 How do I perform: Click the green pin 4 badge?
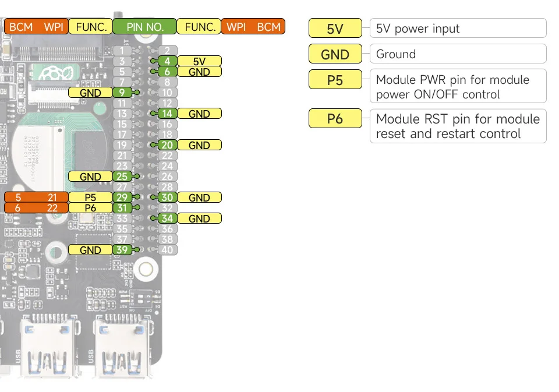tap(167, 61)
